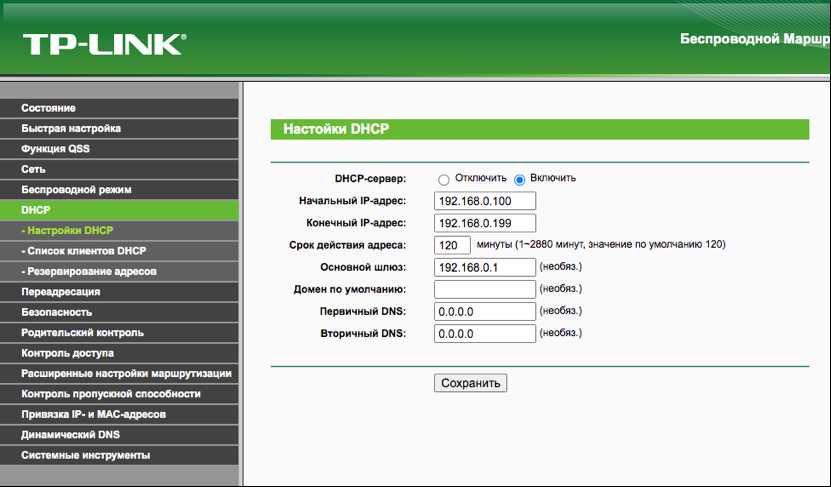Click the TP-LINK logo

pyautogui.click(x=104, y=45)
